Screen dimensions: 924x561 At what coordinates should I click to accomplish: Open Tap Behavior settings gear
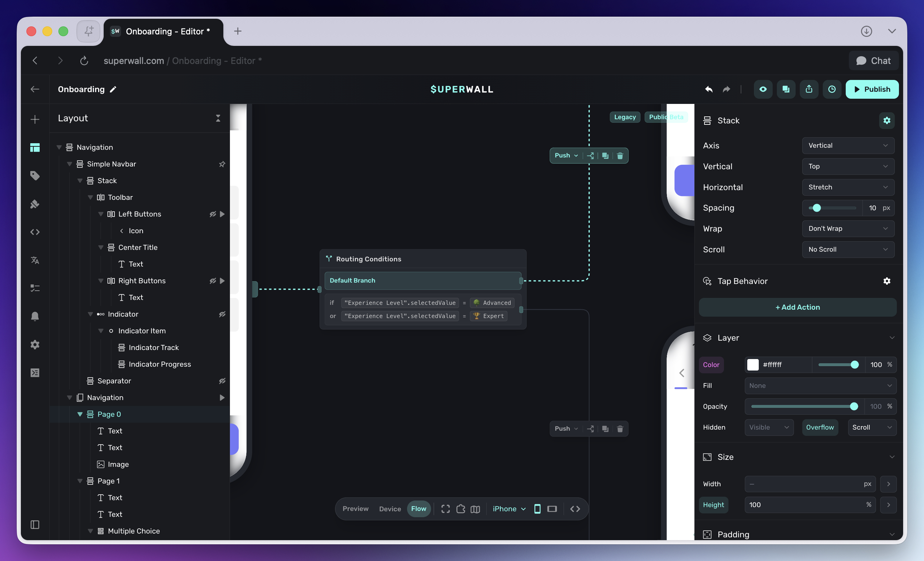click(886, 281)
